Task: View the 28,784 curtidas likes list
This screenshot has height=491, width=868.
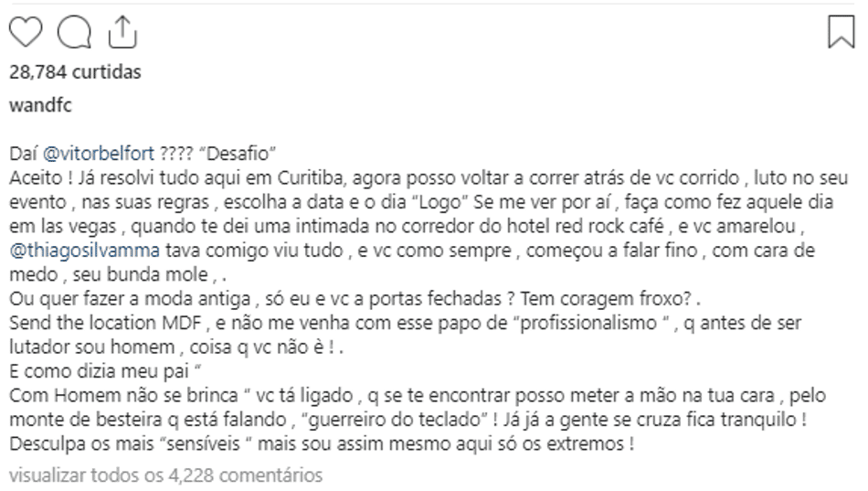Action: (x=75, y=72)
